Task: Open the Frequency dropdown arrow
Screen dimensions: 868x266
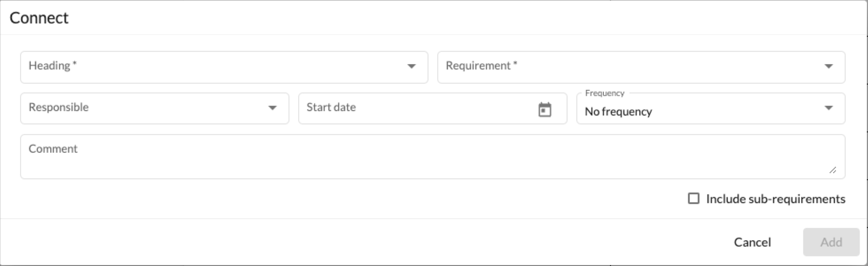Action: pos(829,108)
